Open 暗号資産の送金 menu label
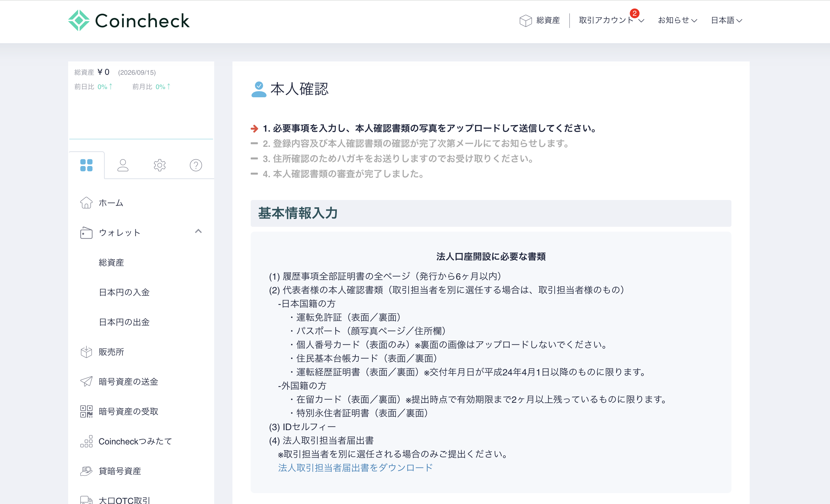830x504 pixels. pyautogui.click(x=128, y=381)
